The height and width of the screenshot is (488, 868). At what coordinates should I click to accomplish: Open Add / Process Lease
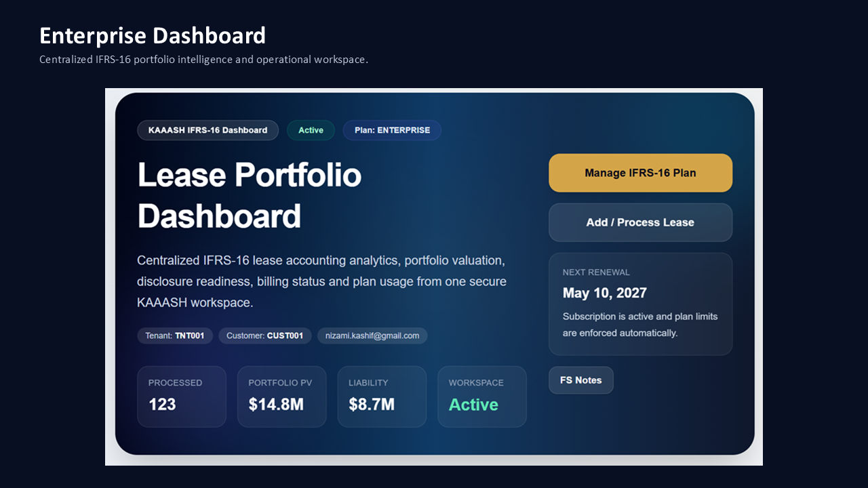point(640,222)
